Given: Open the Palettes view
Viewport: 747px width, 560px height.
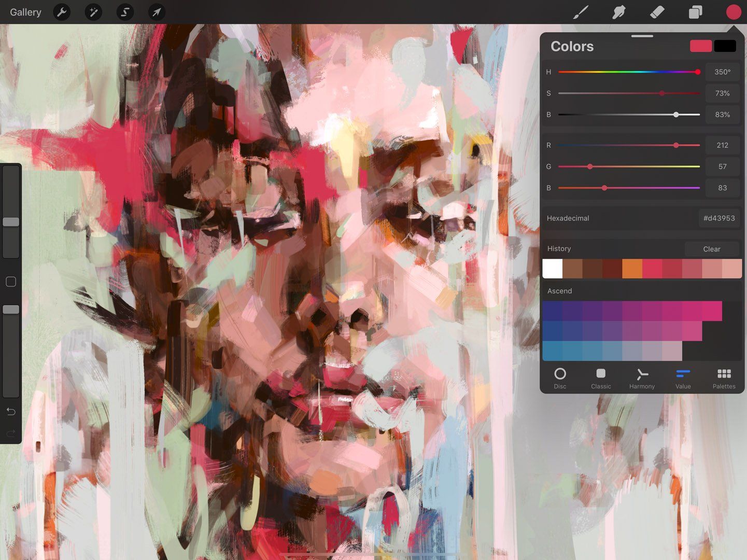Looking at the screenshot, I should 724,377.
